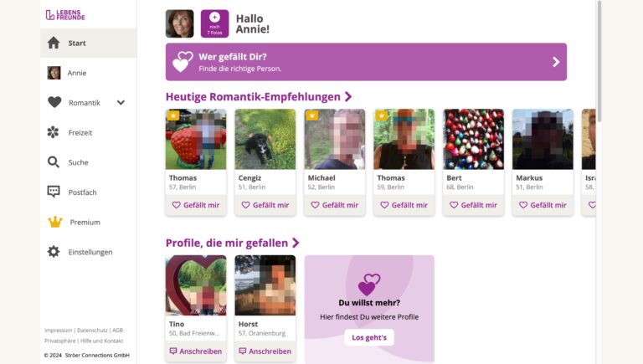The width and height of the screenshot is (643, 364).
Task: Expand Profile, die mir gefallen arrow
Action: (296, 243)
